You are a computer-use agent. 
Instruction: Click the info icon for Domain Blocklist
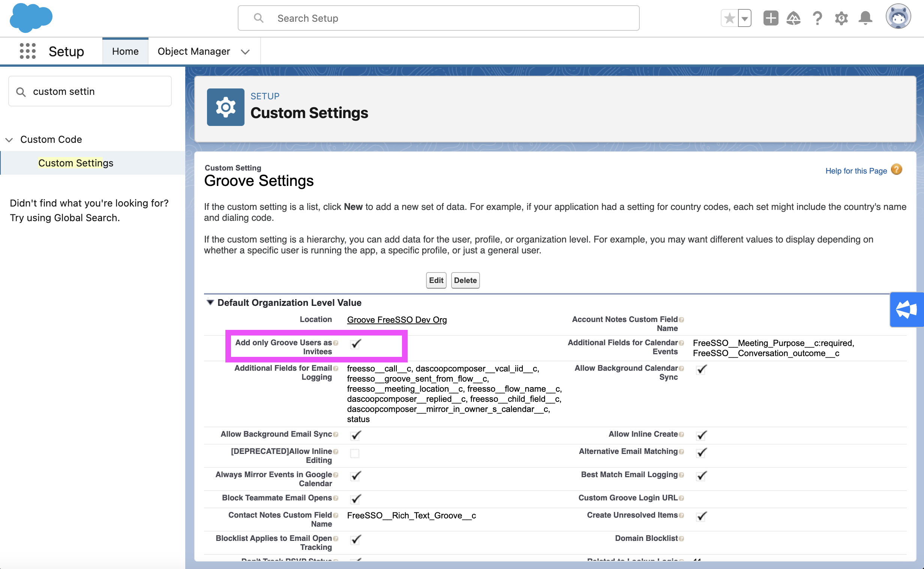(x=681, y=539)
